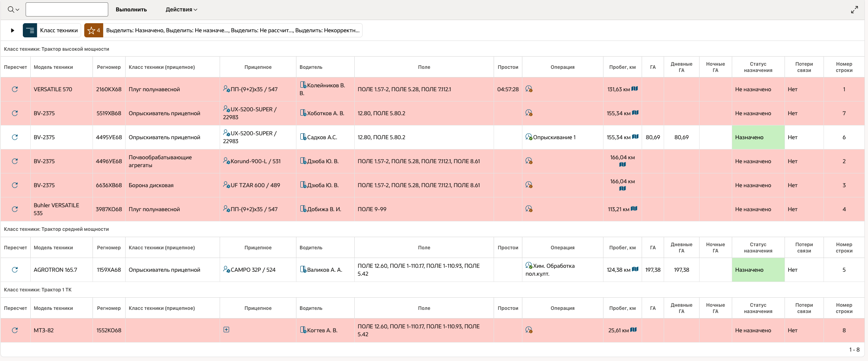Click the Выполнить button
868x361 pixels.
[131, 10]
